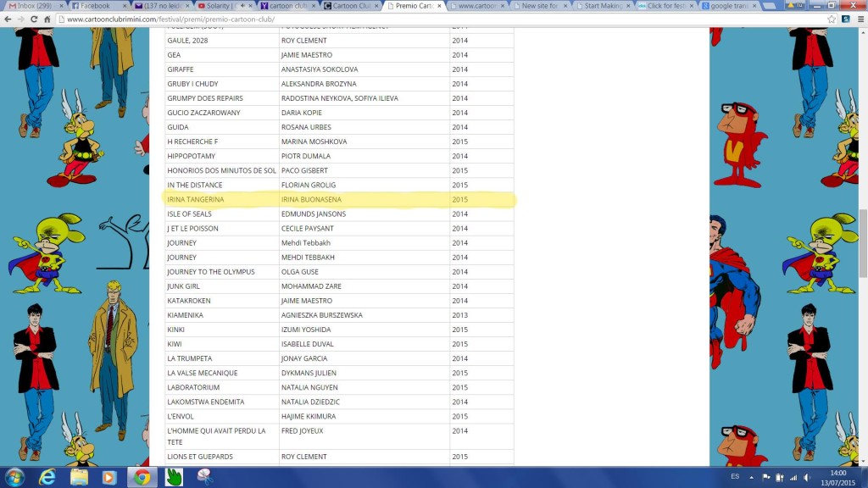Bookmark this page with the star
Screen dimensions: 868x488
click(832, 19)
